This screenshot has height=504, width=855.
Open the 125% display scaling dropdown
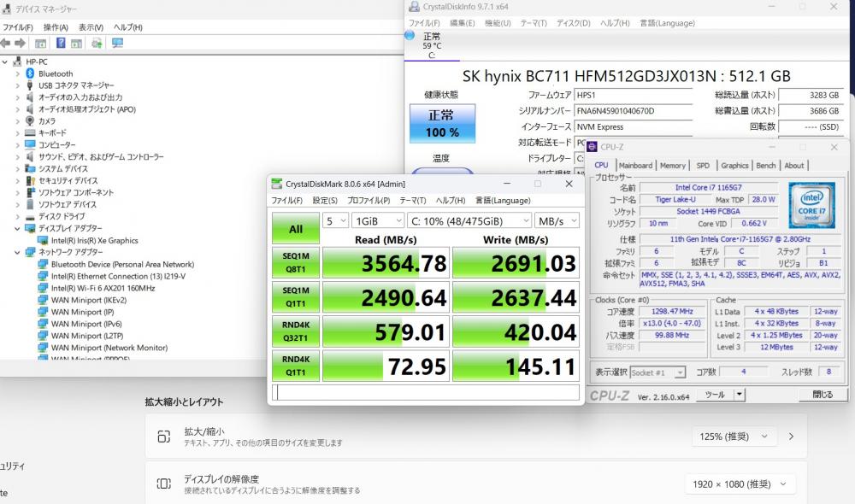tap(734, 437)
